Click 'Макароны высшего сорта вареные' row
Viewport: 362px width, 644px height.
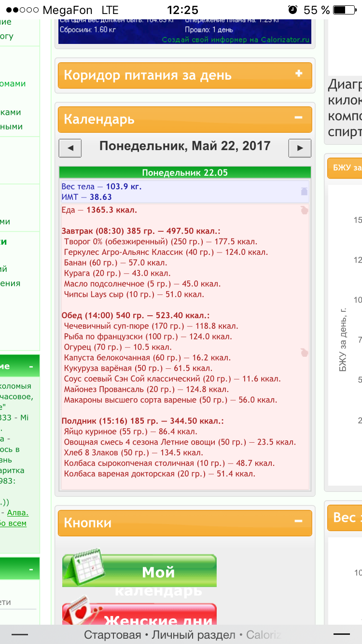tap(170, 400)
